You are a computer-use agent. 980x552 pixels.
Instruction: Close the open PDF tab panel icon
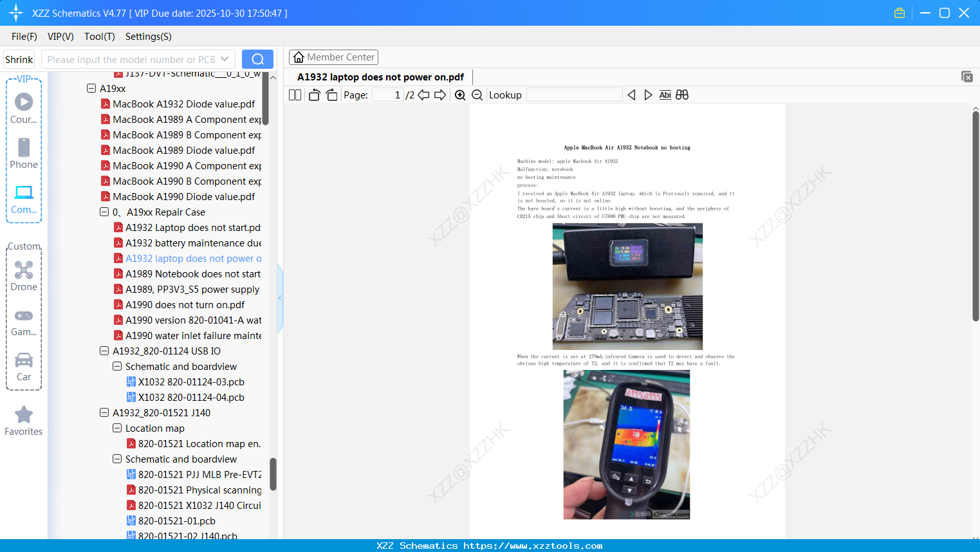[x=966, y=77]
